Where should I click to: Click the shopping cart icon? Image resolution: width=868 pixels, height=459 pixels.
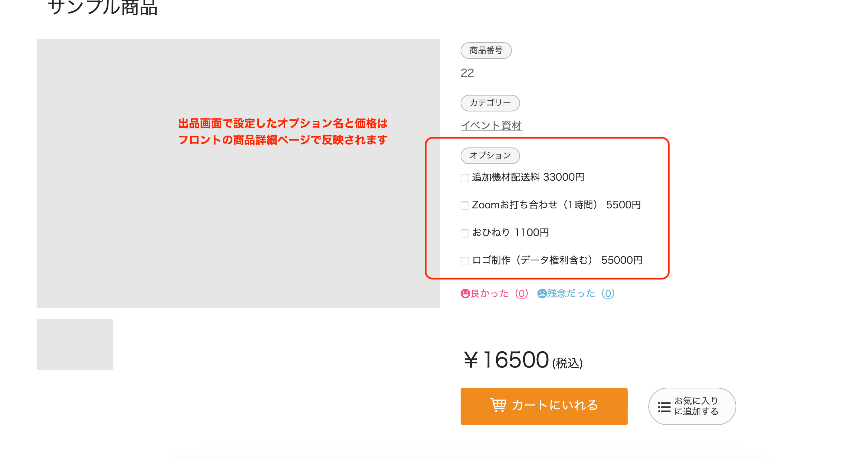(x=498, y=405)
